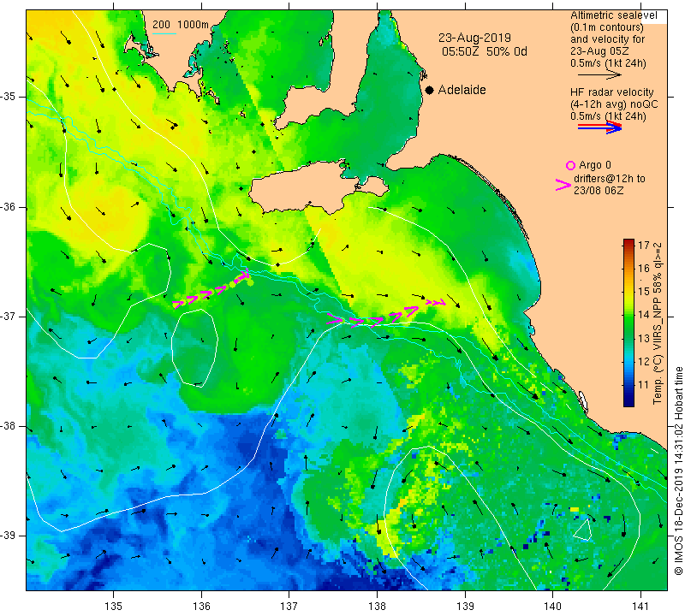Click the 138 longitude axis label

tap(377, 606)
